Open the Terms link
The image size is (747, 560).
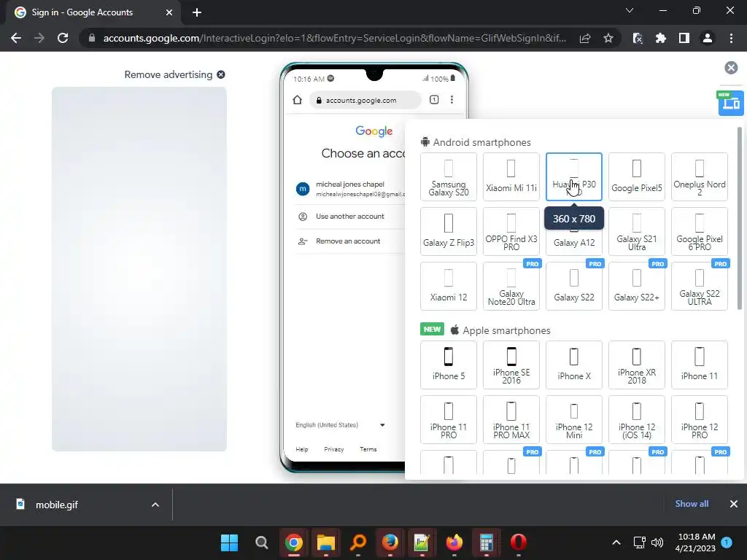(x=368, y=449)
